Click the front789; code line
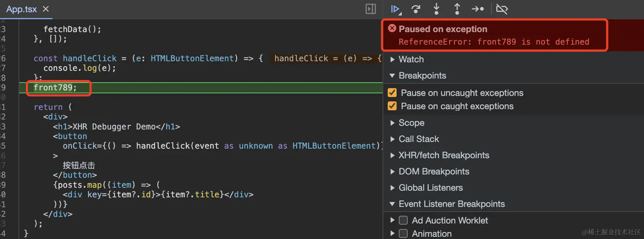Viewport: 644px width, 239px height. (x=55, y=88)
